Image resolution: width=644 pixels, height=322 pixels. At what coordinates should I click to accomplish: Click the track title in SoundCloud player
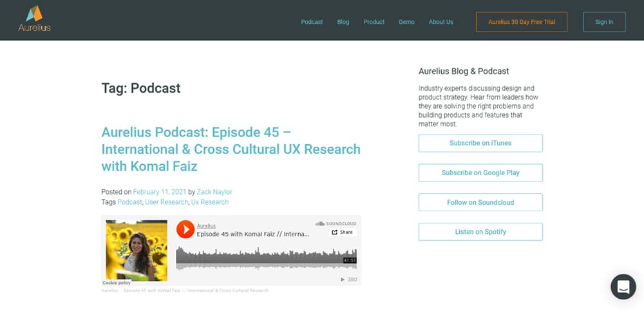coord(252,234)
